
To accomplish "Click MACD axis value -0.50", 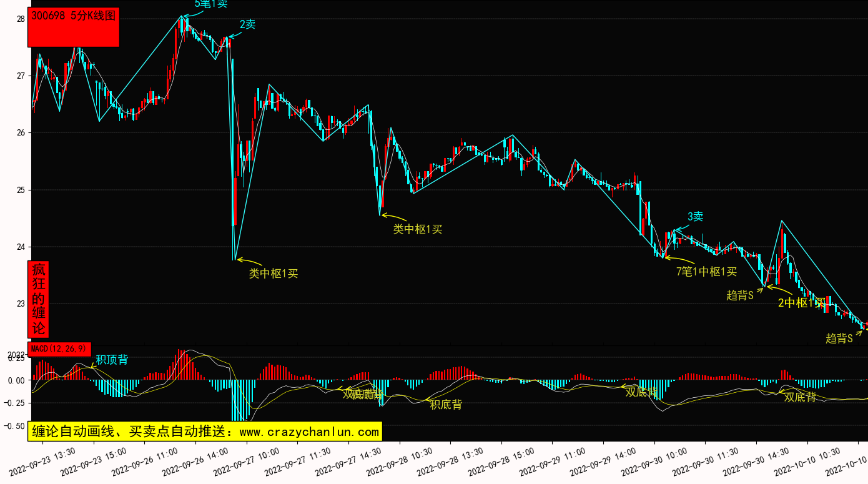I will point(14,426).
